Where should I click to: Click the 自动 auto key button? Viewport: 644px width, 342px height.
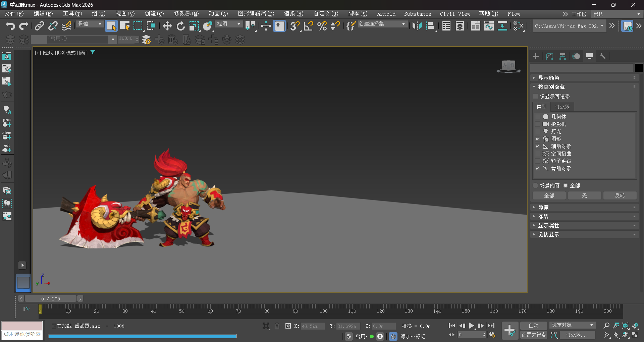tap(534, 326)
